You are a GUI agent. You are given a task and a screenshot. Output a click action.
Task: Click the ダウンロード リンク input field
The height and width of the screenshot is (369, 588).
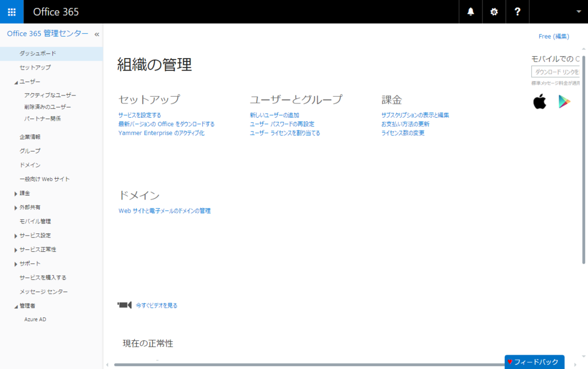555,72
